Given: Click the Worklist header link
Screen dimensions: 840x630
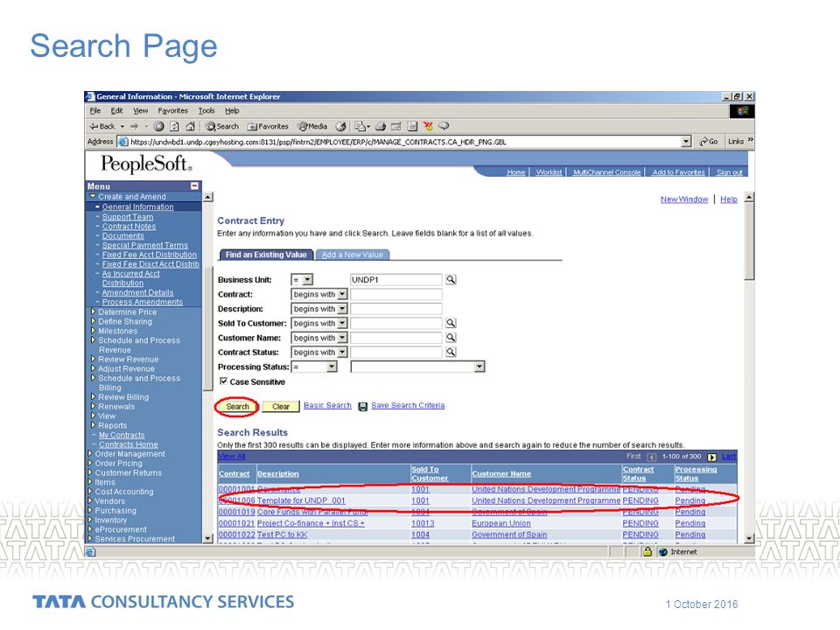Looking at the screenshot, I should click(x=549, y=172).
